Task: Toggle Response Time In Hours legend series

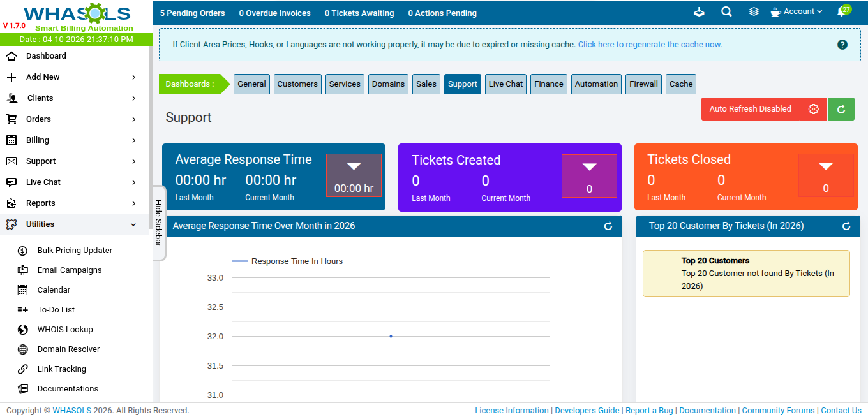Action: click(287, 261)
